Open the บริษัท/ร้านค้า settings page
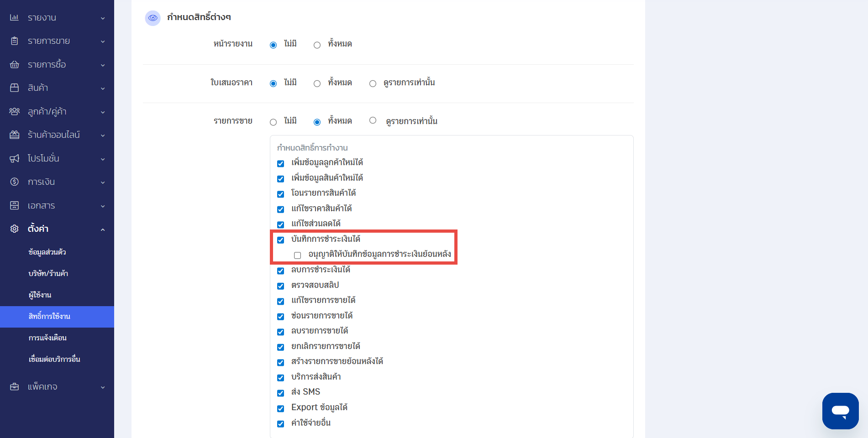This screenshot has height=438, width=868. tap(48, 273)
